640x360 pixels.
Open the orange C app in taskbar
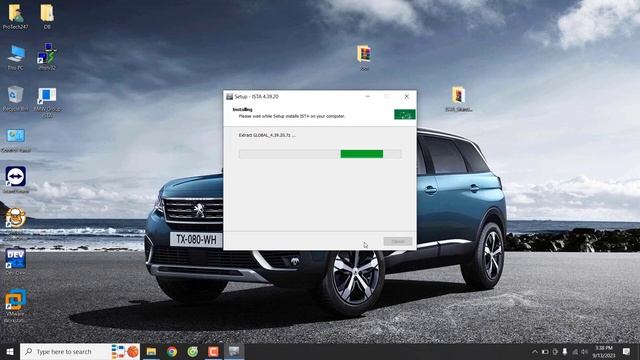[x=213, y=351]
